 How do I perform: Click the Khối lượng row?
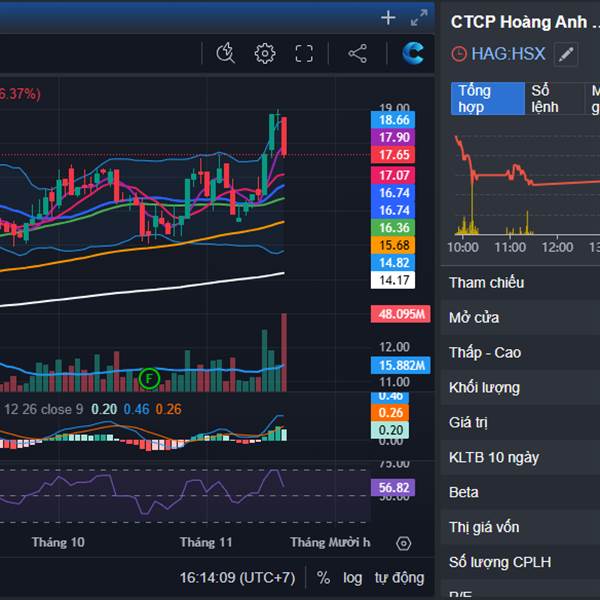[x=520, y=388]
